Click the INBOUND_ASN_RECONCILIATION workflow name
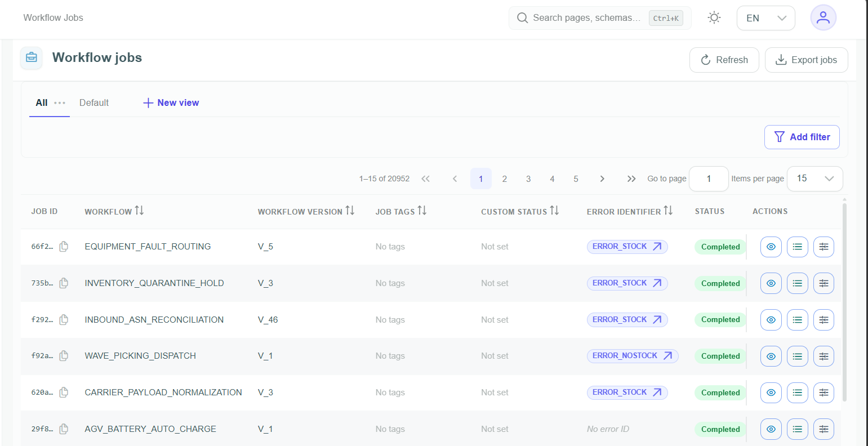The image size is (868, 446). click(x=154, y=320)
